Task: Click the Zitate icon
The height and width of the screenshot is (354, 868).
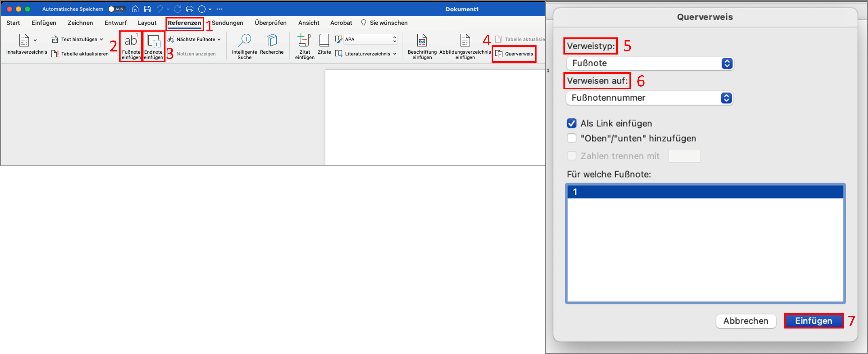Action: 324,40
